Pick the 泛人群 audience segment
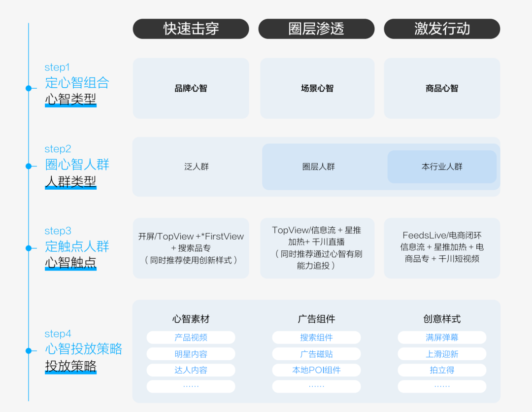The width and height of the screenshot is (532, 412). (x=197, y=167)
